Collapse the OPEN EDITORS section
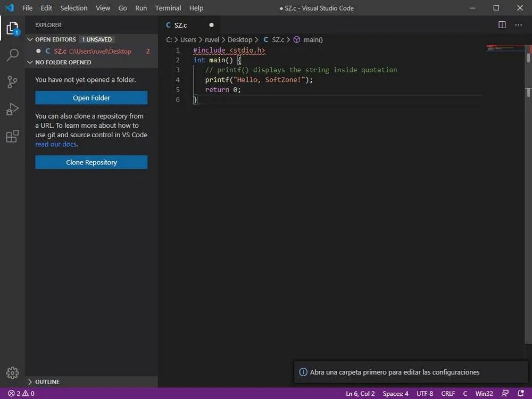The image size is (532, 399). coord(30,39)
